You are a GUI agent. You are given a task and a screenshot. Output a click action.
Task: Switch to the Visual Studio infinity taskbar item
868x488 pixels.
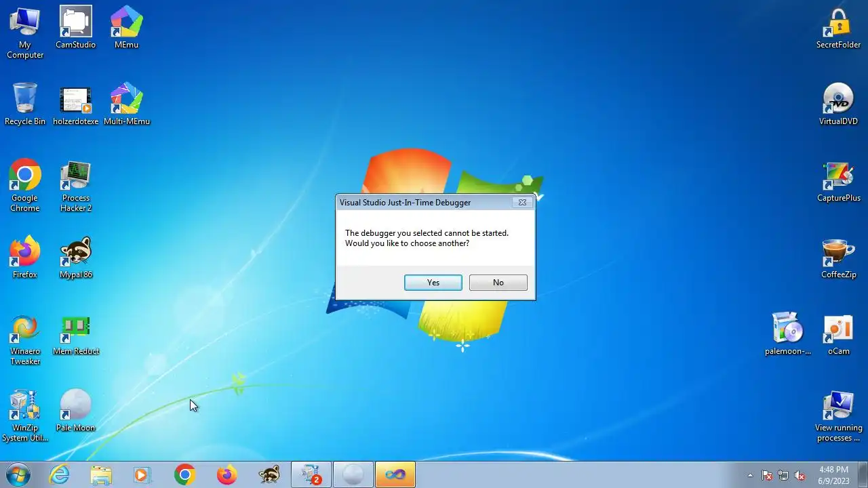point(395,475)
